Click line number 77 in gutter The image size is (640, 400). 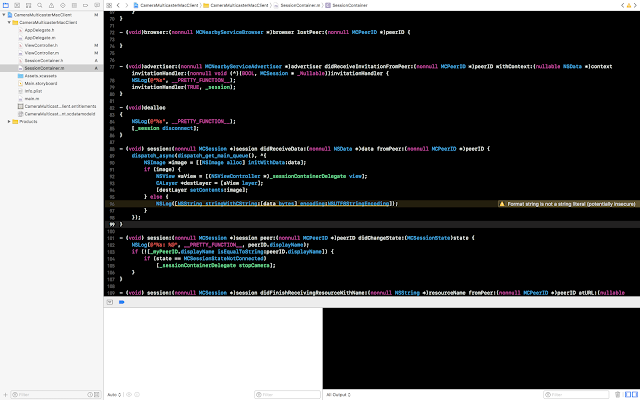pyautogui.click(x=112, y=67)
